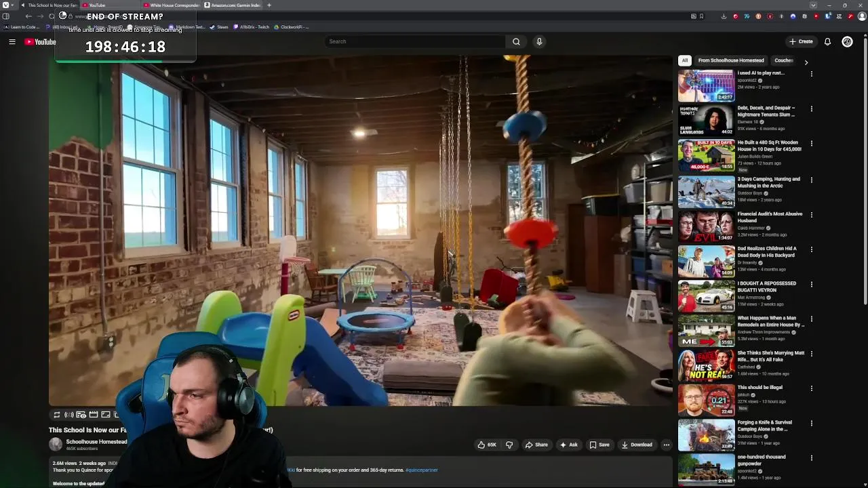Open the Create menu button
The width and height of the screenshot is (868, 488).
point(801,41)
